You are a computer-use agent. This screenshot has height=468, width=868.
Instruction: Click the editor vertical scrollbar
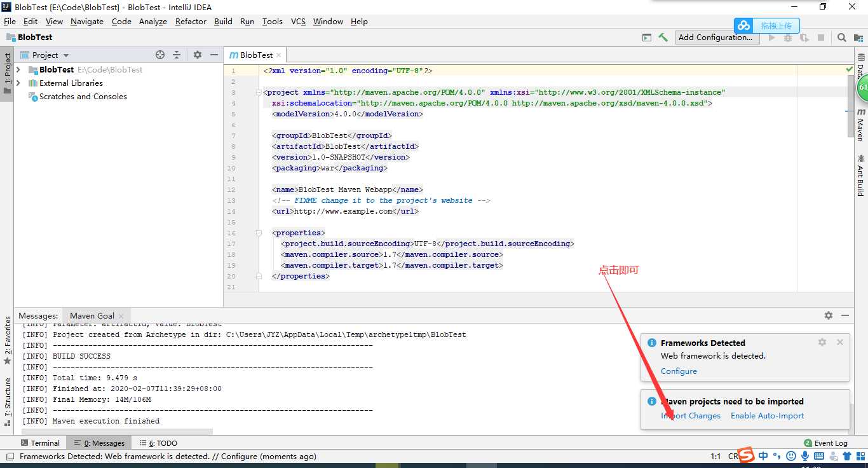point(851,106)
